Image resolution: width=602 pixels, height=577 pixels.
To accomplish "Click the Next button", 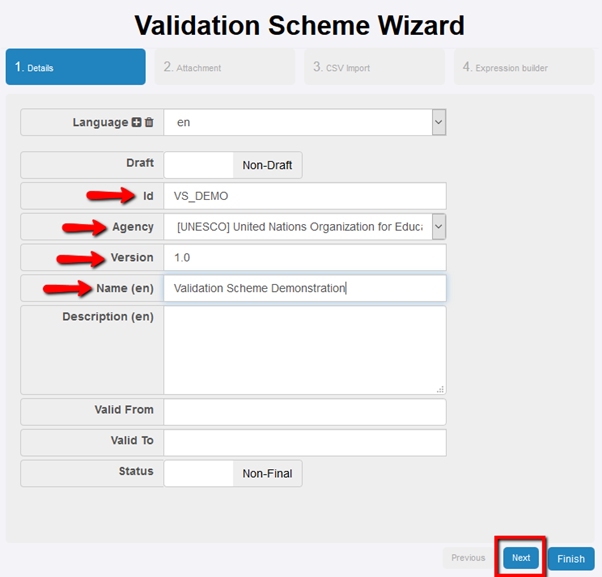I will (x=521, y=558).
